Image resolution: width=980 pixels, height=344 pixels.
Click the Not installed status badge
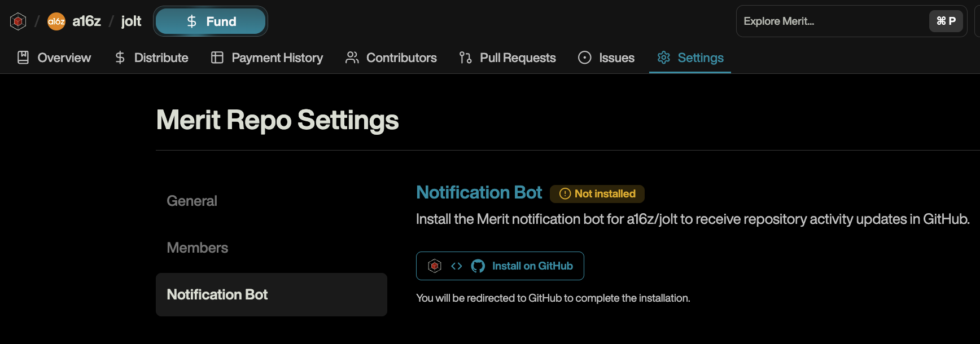click(x=597, y=193)
